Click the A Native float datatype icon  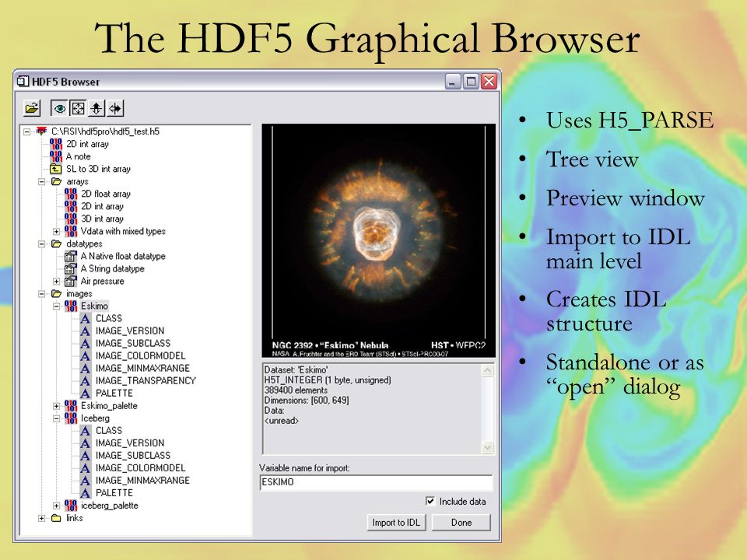click(x=71, y=256)
